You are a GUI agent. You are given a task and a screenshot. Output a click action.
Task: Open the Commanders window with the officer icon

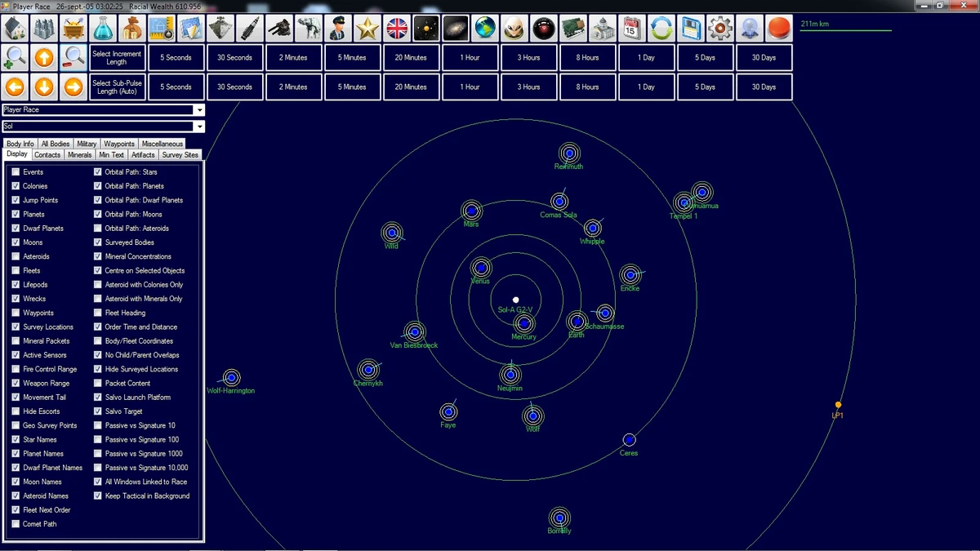coord(337,27)
